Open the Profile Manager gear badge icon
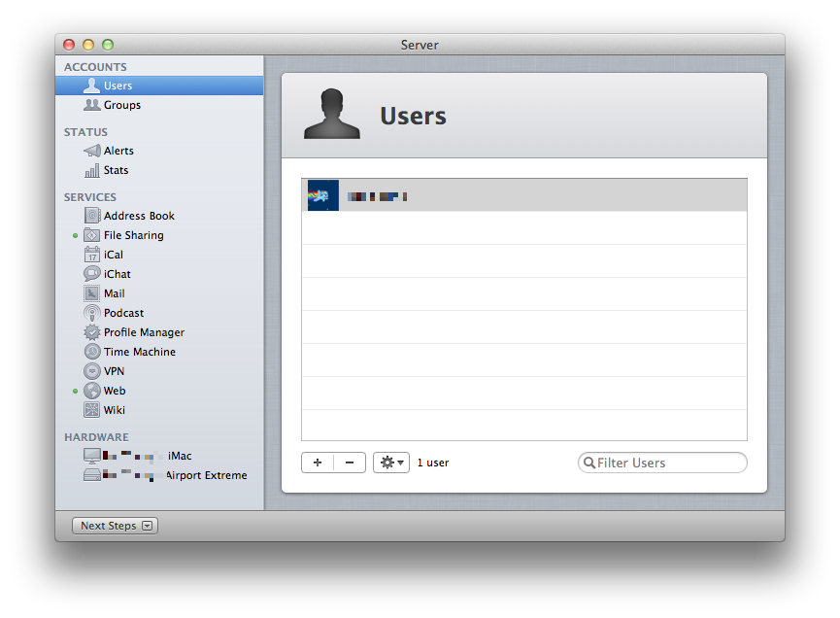Image resolution: width=840 pixels, height=618 pixels. (x=91, y=332)
